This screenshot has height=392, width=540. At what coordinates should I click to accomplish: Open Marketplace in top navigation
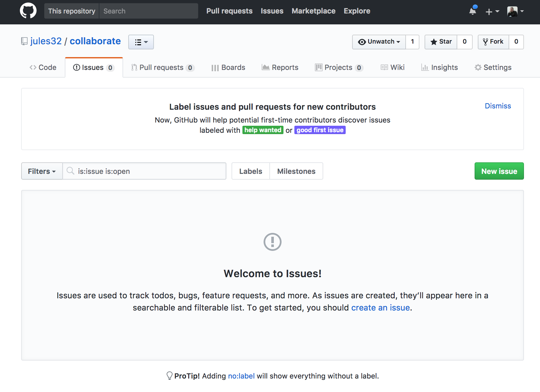pyautogui.click(x=314, y=11)
